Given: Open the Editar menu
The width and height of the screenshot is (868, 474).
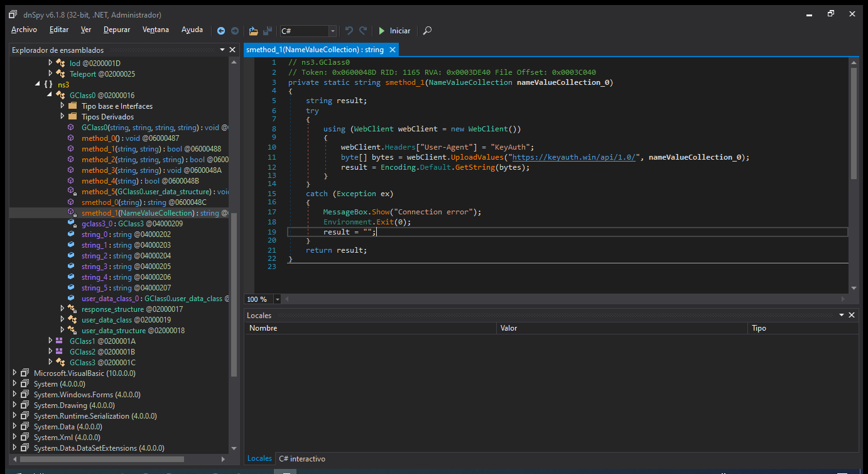Looking at the screenshot, I should pyautogui.click(x=59, y=30).
